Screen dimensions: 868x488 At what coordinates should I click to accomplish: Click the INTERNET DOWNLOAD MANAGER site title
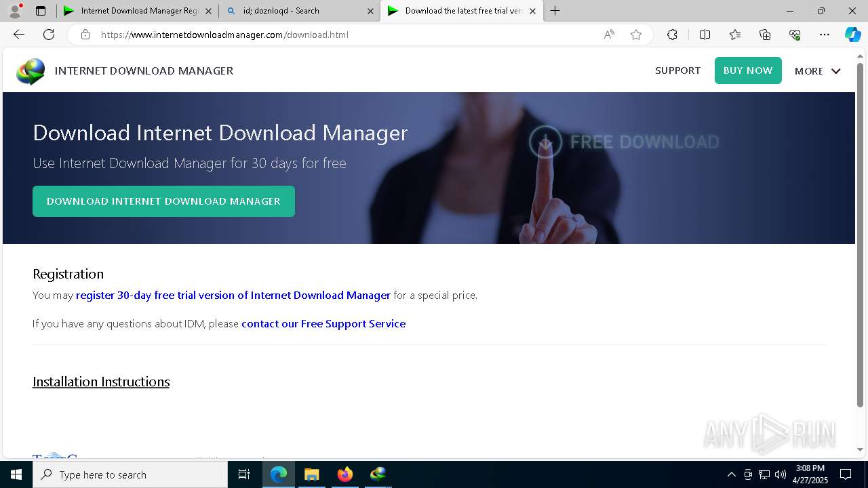tap(144, 70)
